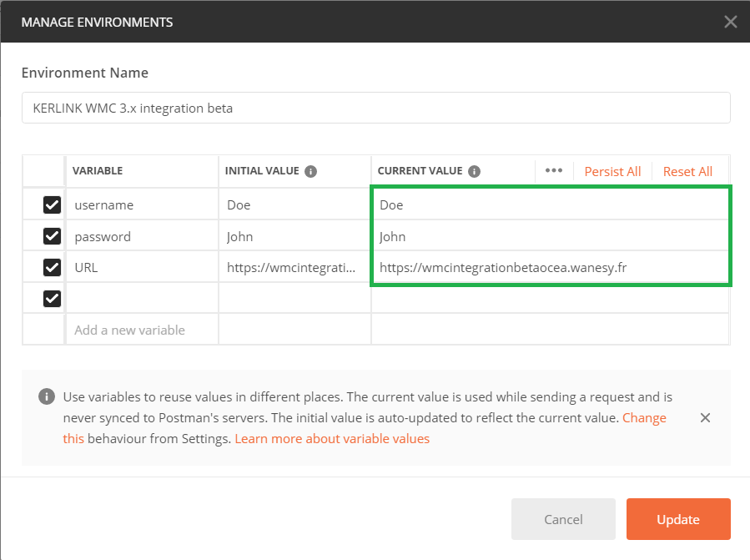Click the Initial Value info icon
750x560 pixels.
coord(310,171)
